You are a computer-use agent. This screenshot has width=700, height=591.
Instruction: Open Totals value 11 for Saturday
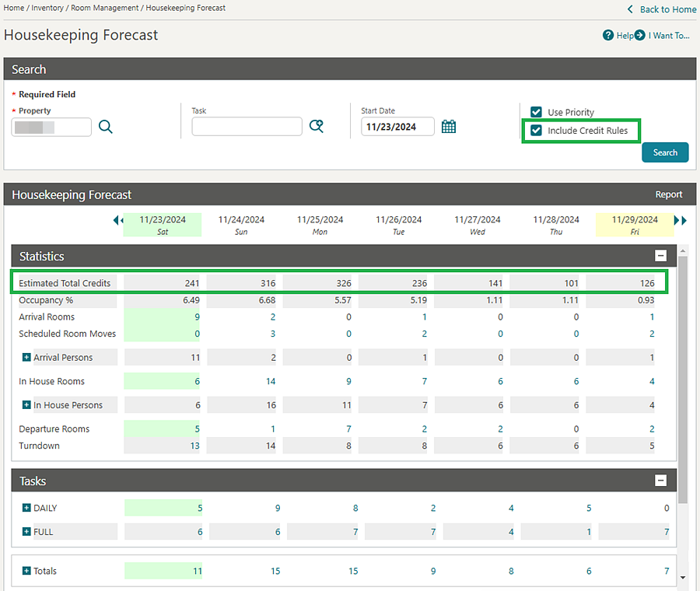coord(198,571)
